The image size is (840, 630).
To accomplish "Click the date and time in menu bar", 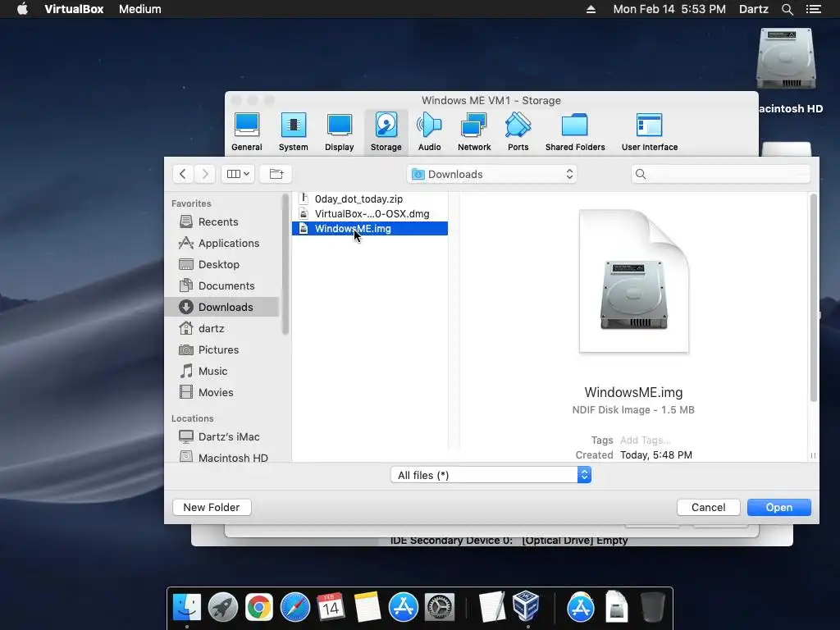I will tap(669, 9).
